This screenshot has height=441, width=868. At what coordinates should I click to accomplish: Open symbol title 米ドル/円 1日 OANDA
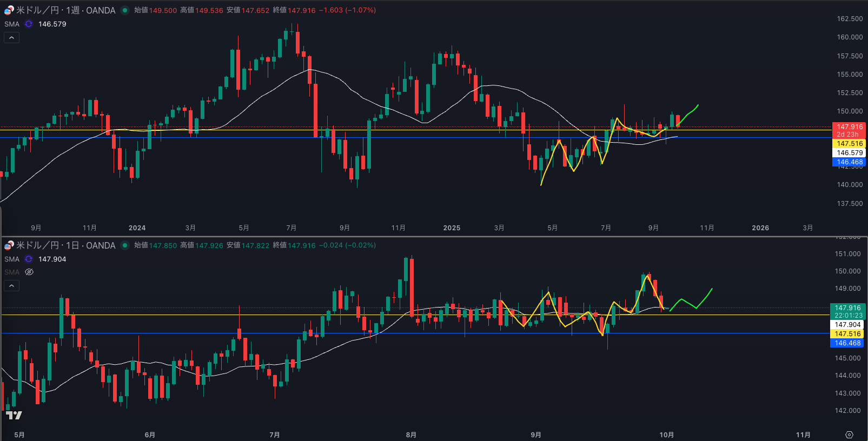pos(65,245)
